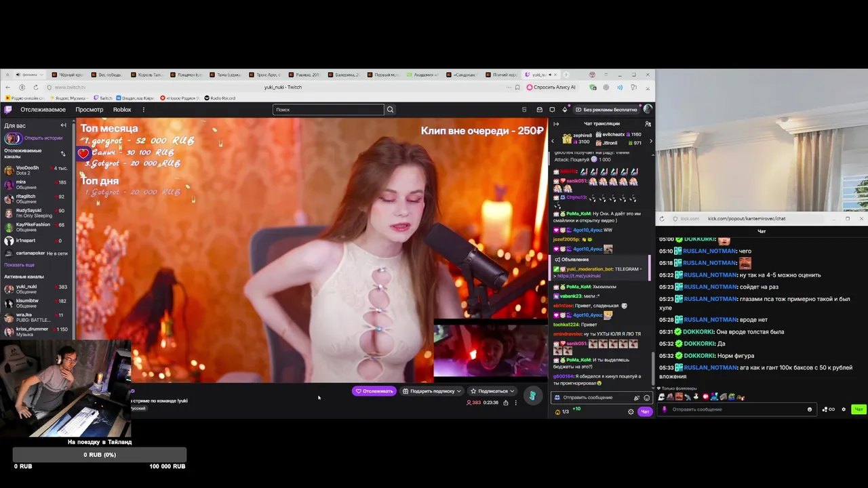The height and width of the screenshot is (488, 868).
Task: Open the Twitch notifications chat-bubble icon
Action: point(552,110)
